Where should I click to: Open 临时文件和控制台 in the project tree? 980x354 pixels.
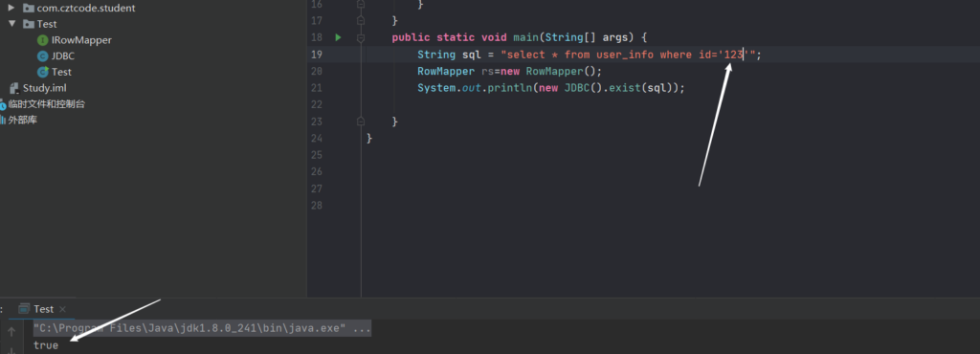click(x=46, y=103)
